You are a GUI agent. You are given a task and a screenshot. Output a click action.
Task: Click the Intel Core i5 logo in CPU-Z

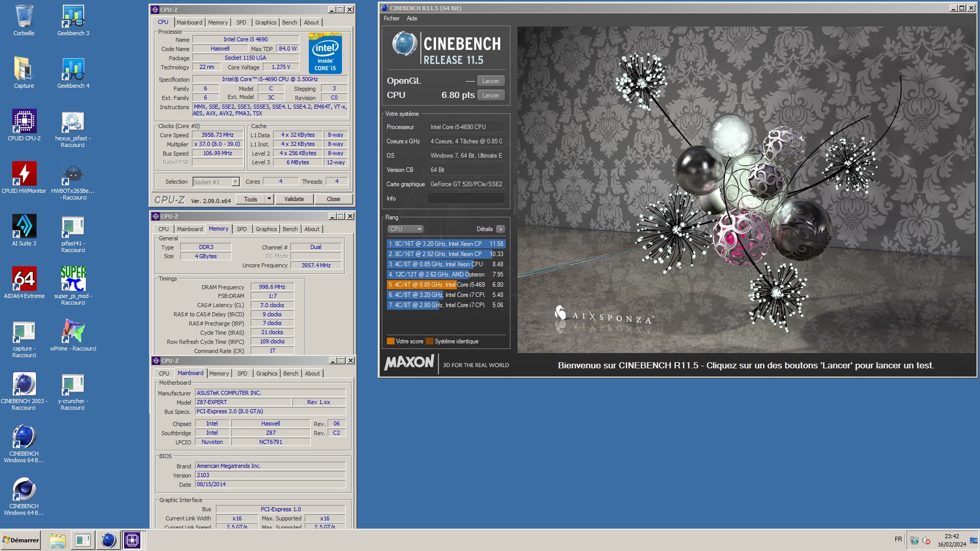[325, 54]
